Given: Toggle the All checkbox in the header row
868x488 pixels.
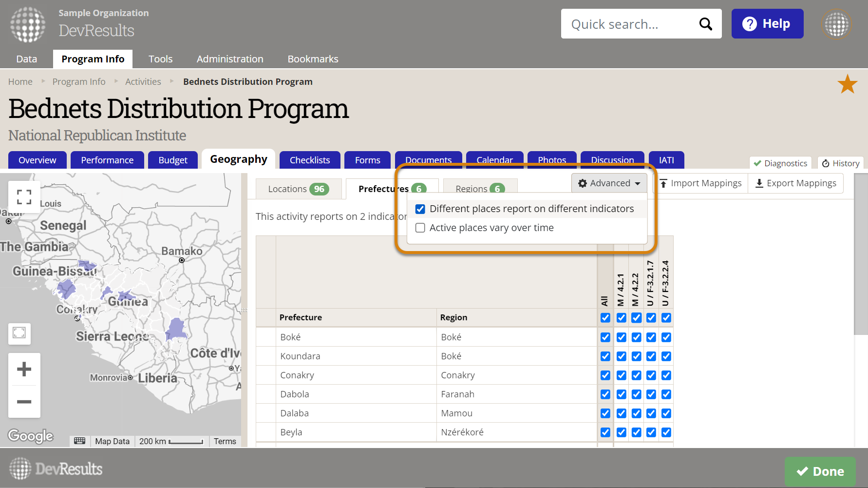Looking at the screenshot, I should (x=605, y=318).
